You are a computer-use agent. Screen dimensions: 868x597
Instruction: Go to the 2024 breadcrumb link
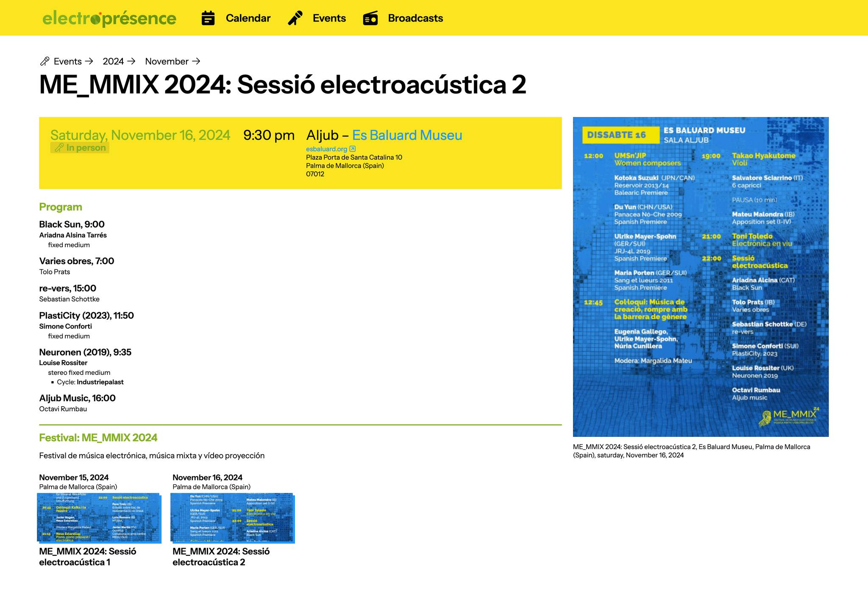tap(113, 61)
